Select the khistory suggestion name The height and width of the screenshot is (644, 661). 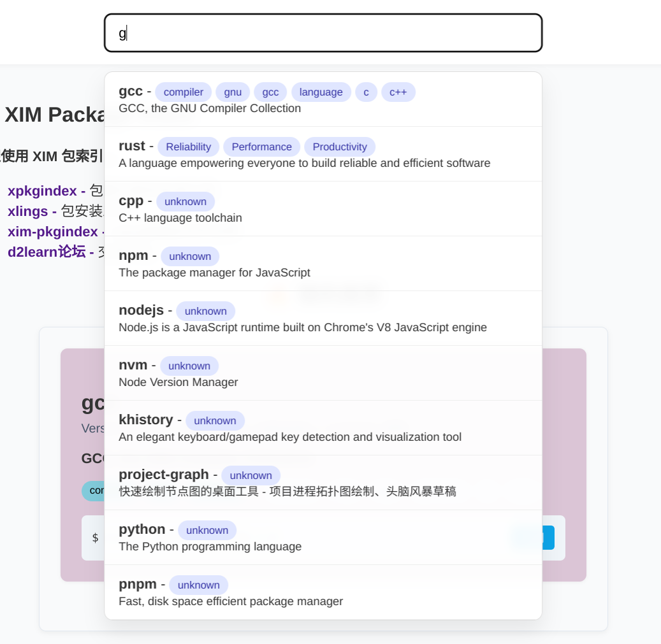[146, 420]
